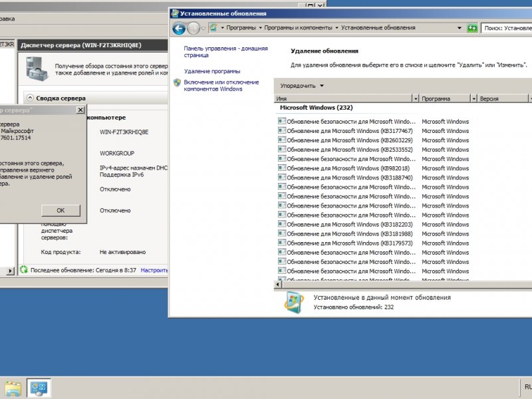Sort list by Имя column header
The width and height of the screenshot is (532, 399).
[x=343, y=98]
